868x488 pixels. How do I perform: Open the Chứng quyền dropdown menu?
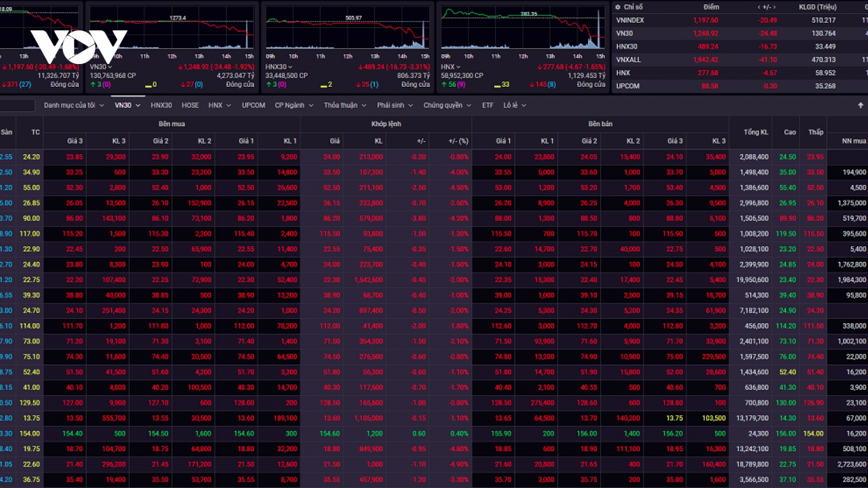448,105
